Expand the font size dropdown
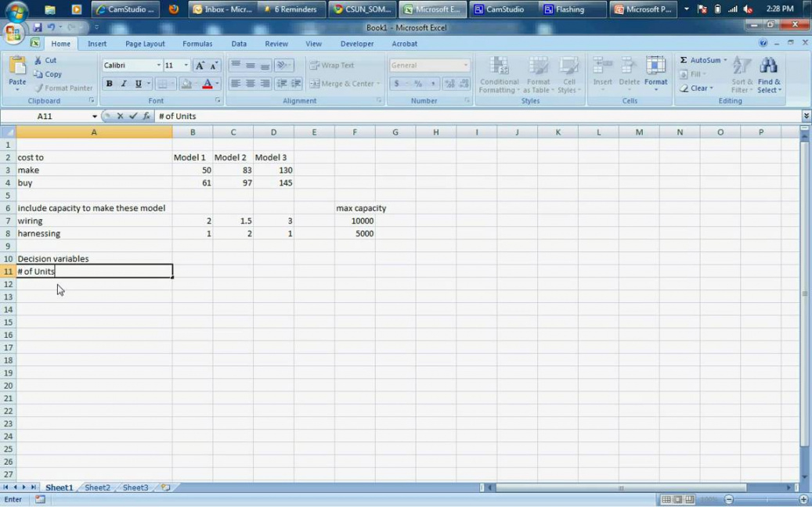This screenshot has width=812, height=507. (186, 66)
